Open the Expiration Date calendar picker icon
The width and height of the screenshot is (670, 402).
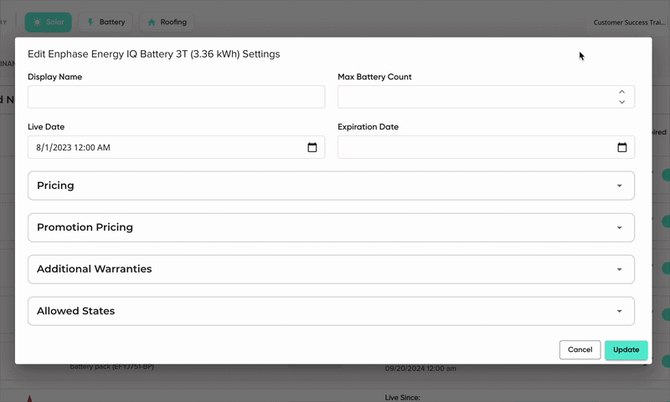coord(622,147)
